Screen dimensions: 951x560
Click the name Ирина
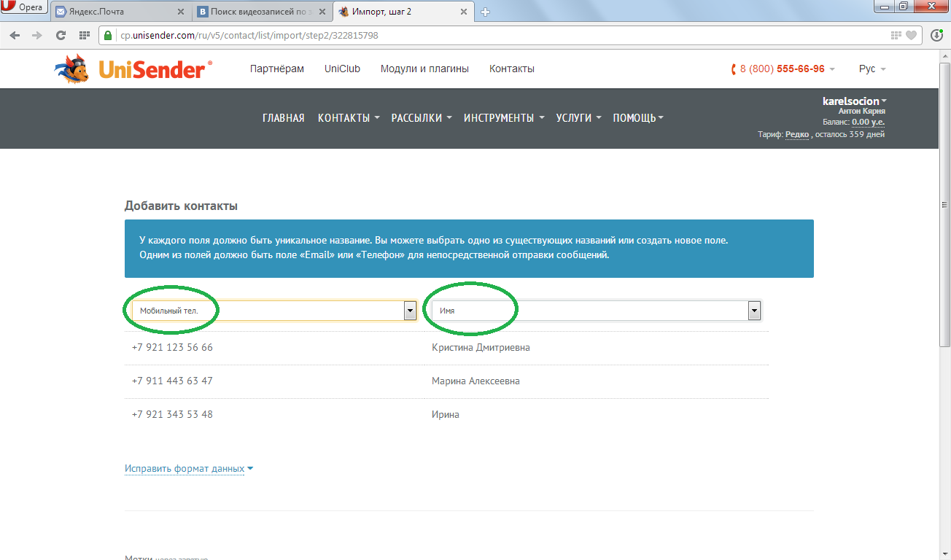[x=446, y=415]
